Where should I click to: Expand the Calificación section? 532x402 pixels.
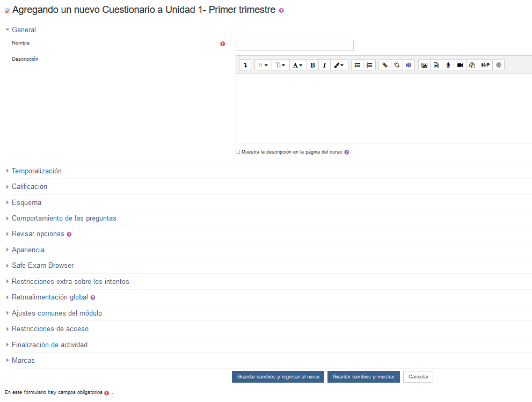(x=30, y=187)
